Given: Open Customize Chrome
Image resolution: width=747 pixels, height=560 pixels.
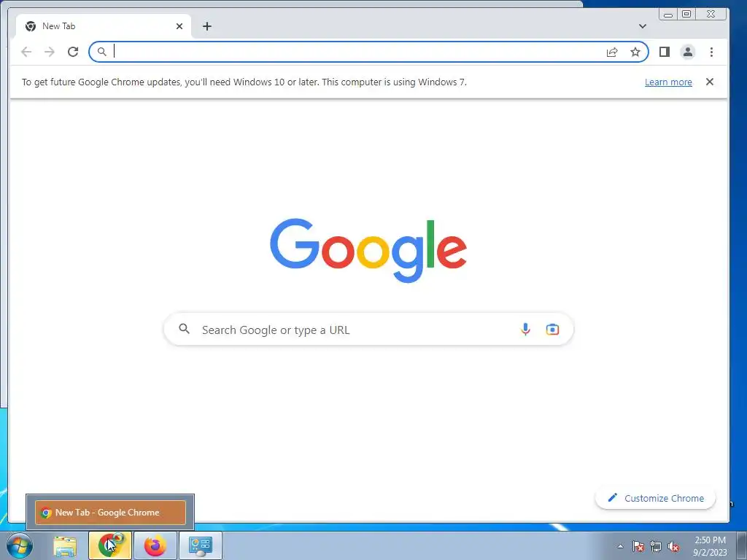Looking at the screenshot, I should point(656,498).
